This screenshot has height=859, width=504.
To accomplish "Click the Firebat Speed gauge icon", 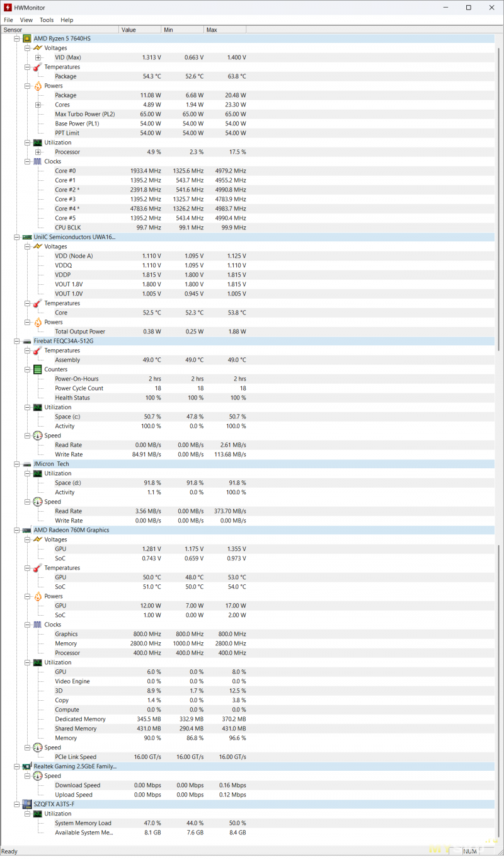I will pyautogui.click(x=38, y=435).
